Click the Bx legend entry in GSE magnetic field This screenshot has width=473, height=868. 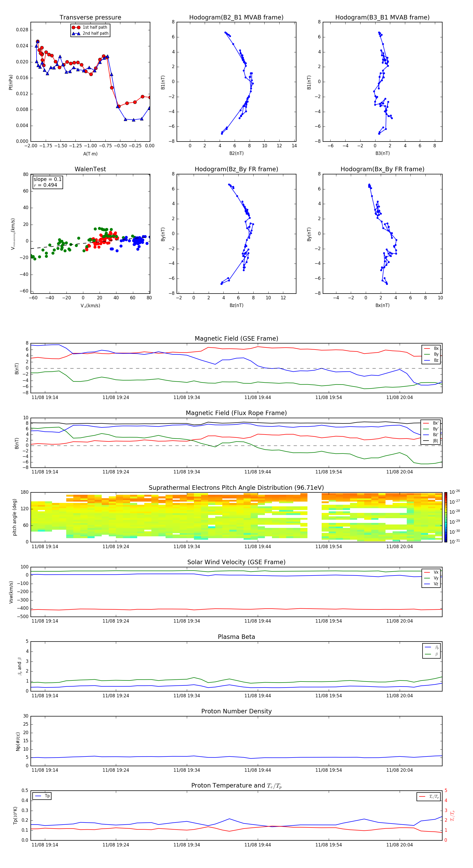pyautogui.click(x=431, y=349)
